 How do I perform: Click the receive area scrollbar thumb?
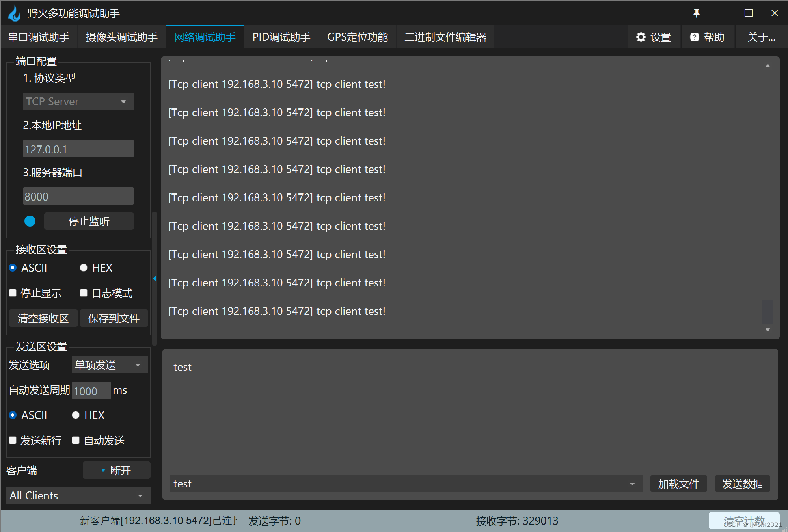[x=768, y=311]
